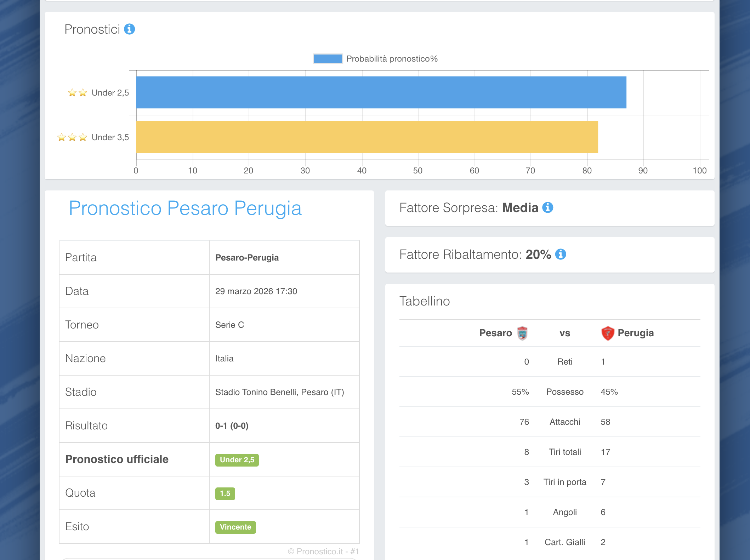Click the Pesaro-Perugia match name cell

pos(247,258)
